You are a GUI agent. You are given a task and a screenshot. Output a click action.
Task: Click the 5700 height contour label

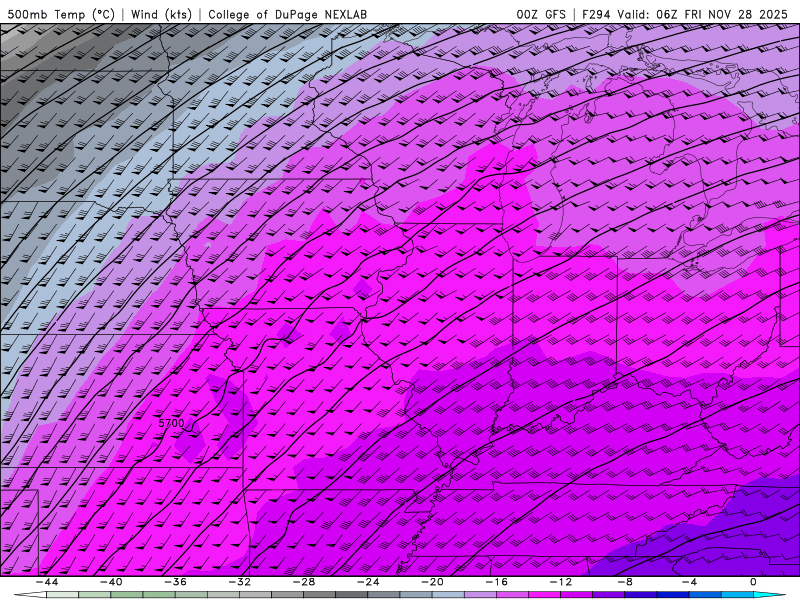171,423
